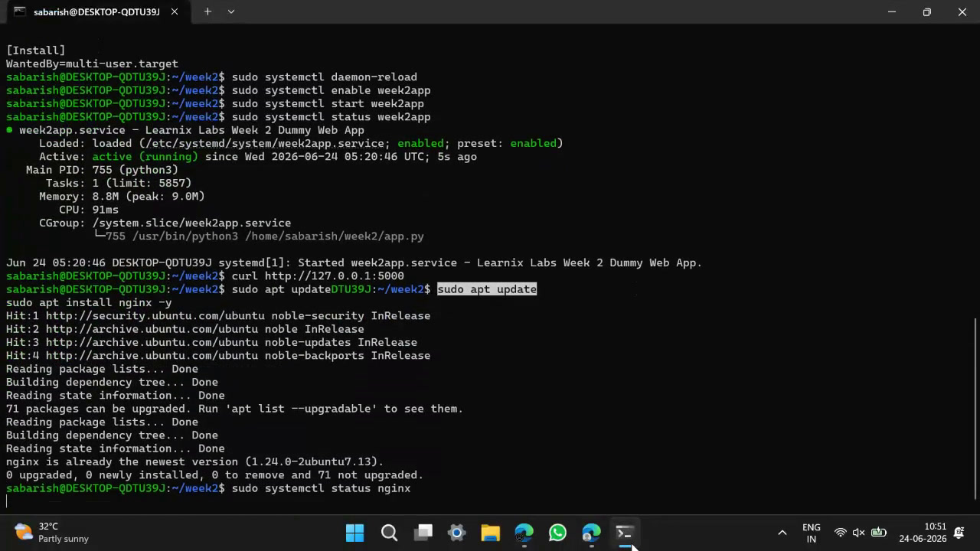980x551 pixels.
Task: Click 'nginx is already the newest version' line
Action: 194,461
